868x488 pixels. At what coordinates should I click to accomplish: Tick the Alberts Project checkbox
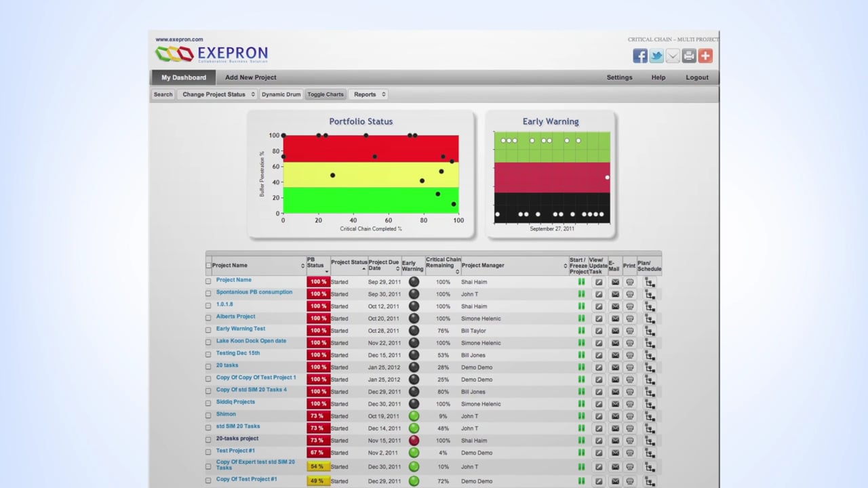(x=208, y=318)
